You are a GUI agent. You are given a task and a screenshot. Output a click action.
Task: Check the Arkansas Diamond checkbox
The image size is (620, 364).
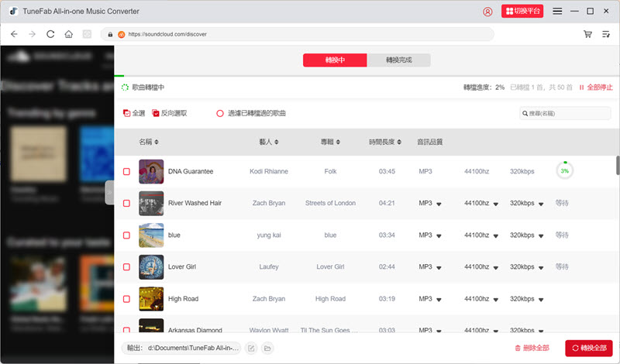point(126,330)
